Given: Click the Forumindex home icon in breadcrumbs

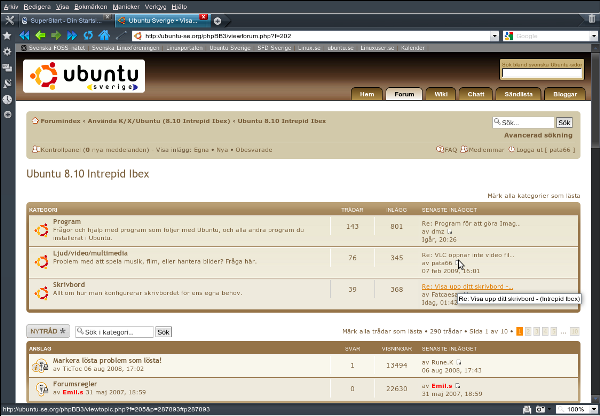Looking at the screenshot, I should [x=35, y=121].
